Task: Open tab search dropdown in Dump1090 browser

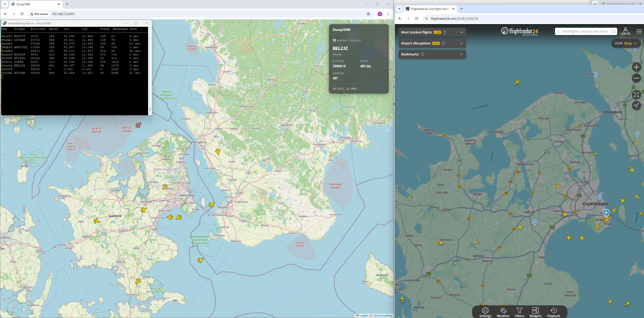Action: [x=5, y=4]
